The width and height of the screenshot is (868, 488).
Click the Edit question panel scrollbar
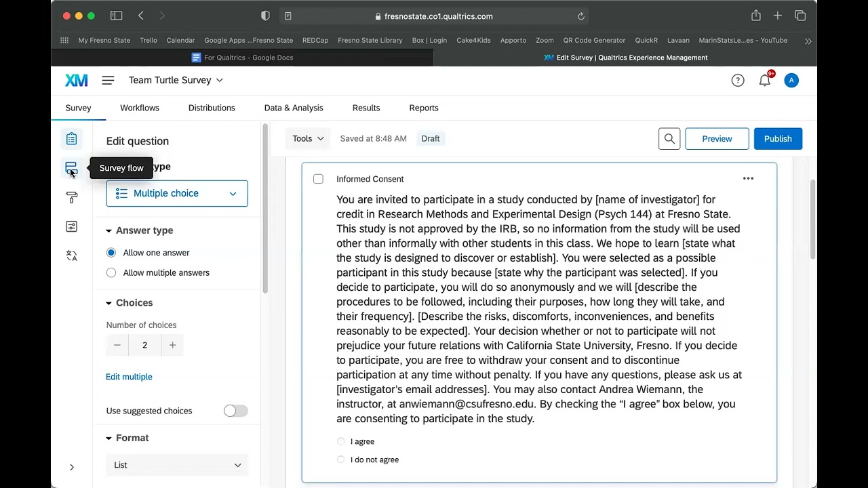pyautogui.click(x=265, y=209)
